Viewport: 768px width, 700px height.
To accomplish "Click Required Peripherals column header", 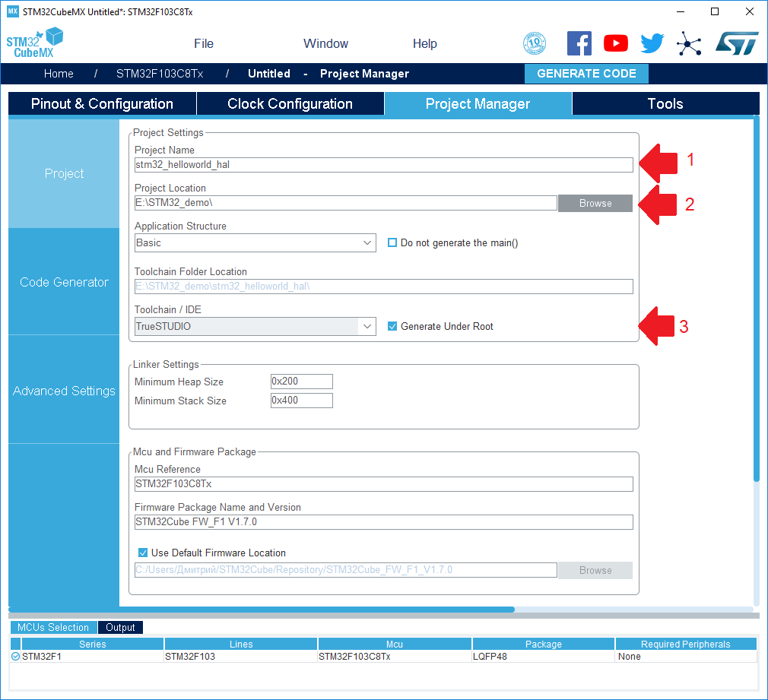I will point(686,645).
